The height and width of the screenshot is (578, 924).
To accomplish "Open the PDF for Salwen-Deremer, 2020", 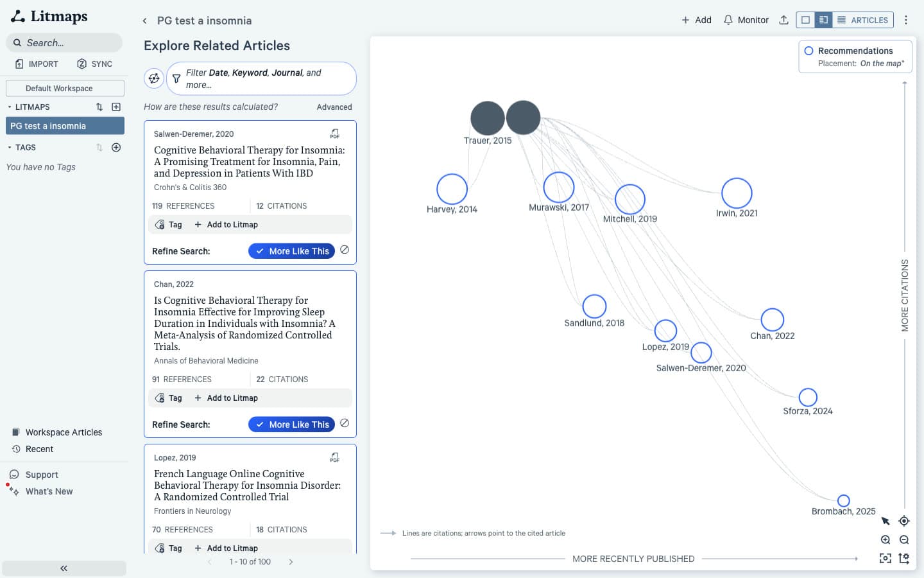I will click(334, 134).
